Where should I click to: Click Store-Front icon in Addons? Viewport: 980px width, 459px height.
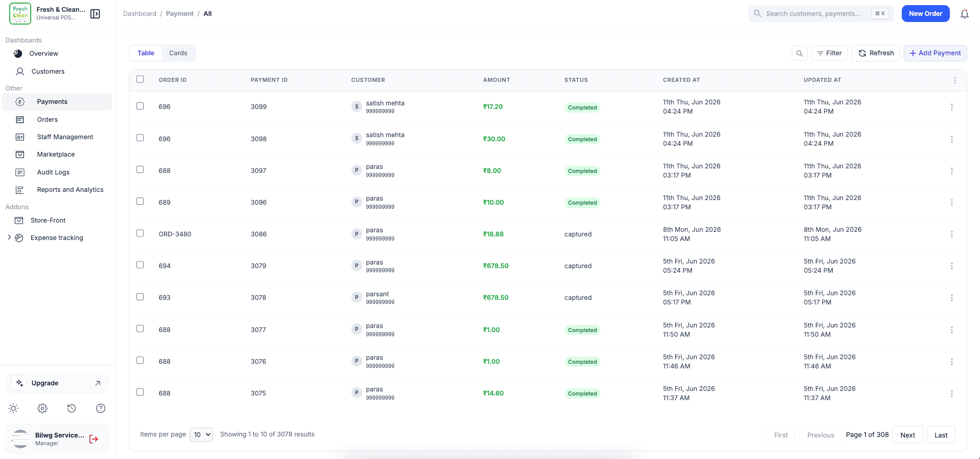coord(19,221)
